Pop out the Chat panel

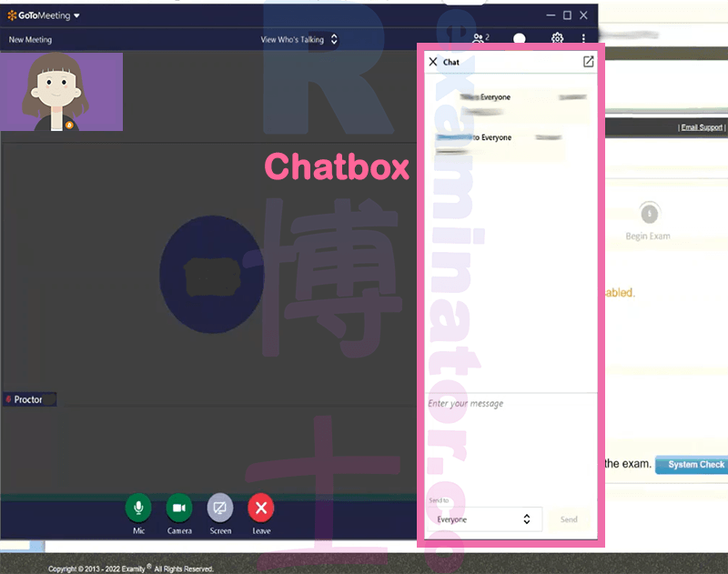pos(588,62)
